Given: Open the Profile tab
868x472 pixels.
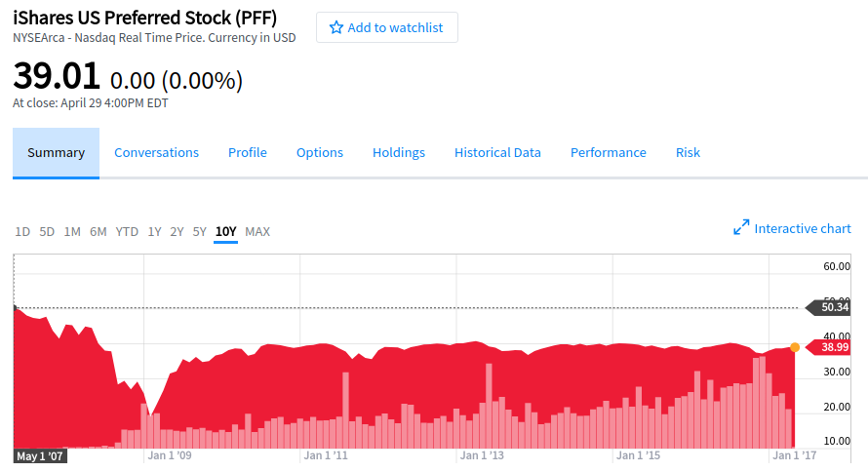Looking at the screenshot, I should 248,153.
